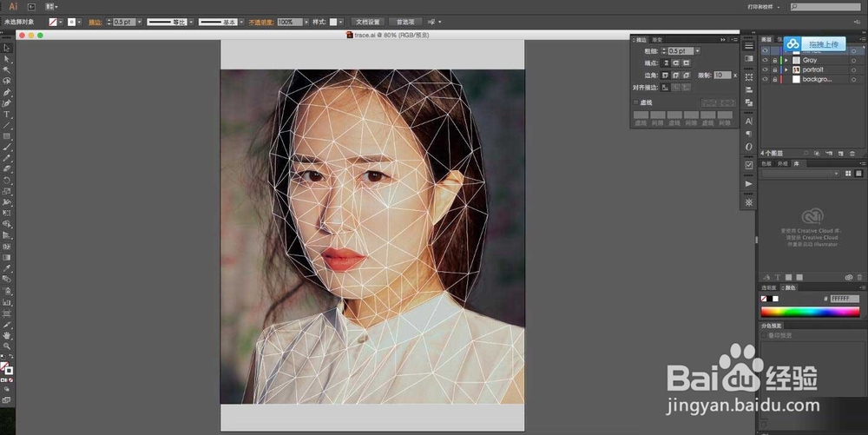Select the Type tool
This screenshot has height=435, width=868.
7,114
